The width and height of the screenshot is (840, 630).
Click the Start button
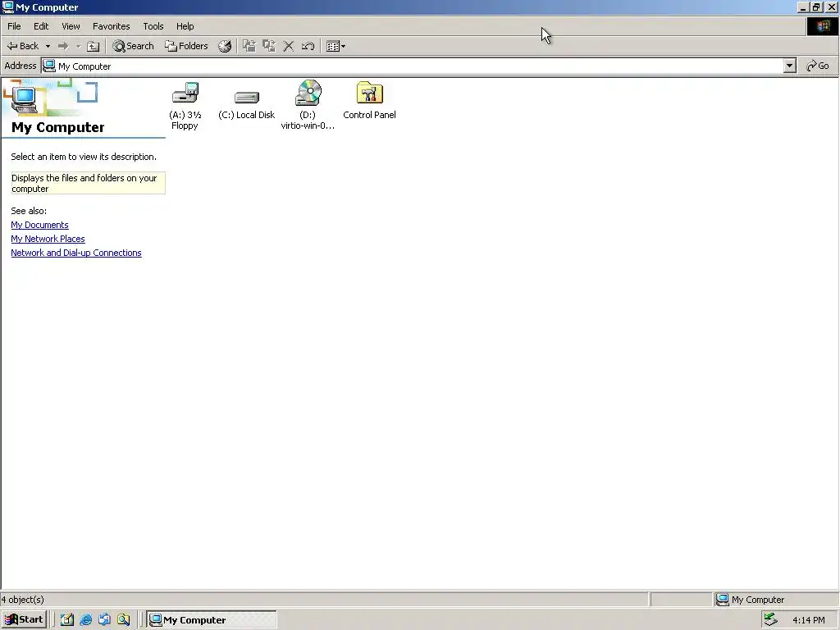pyautogui.click(x=24, y=620)
